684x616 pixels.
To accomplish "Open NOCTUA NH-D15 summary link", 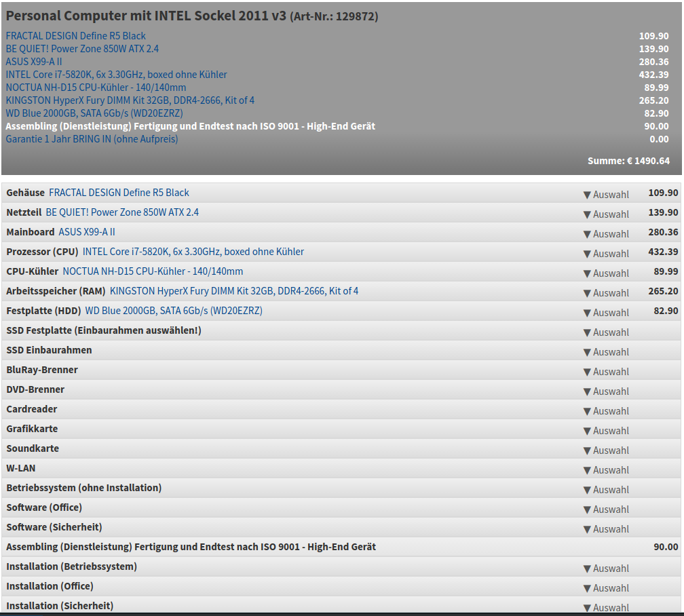I will [96, 88].
